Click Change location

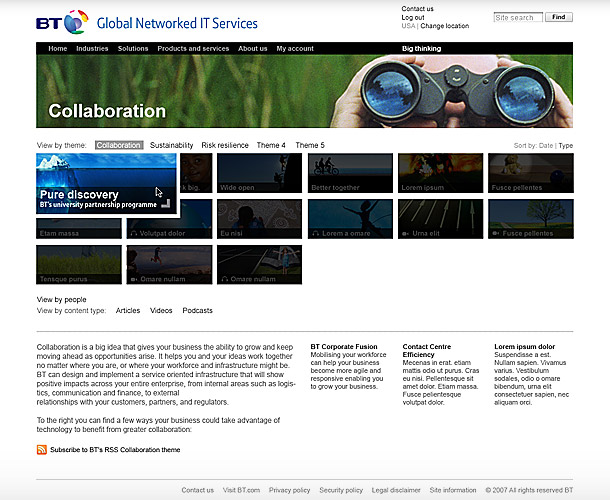(445, 26)
